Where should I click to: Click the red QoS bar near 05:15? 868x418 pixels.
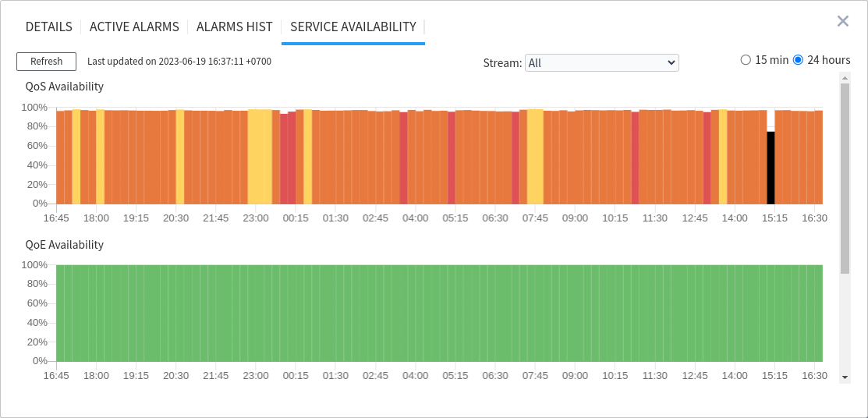pyautogui.click(x=452, y=160)
